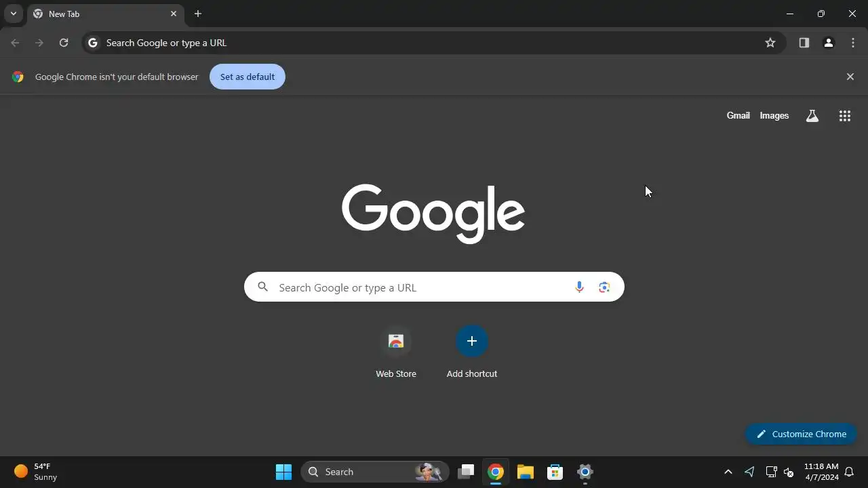
Task: Click the magnifier icon in Google search box
Action: pos(263,287)
